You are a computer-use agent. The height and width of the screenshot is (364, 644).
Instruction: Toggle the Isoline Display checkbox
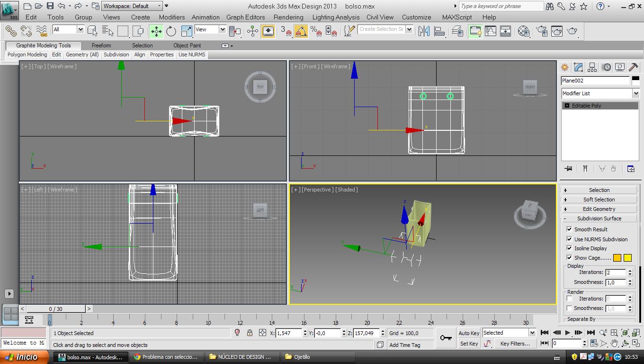569,248
